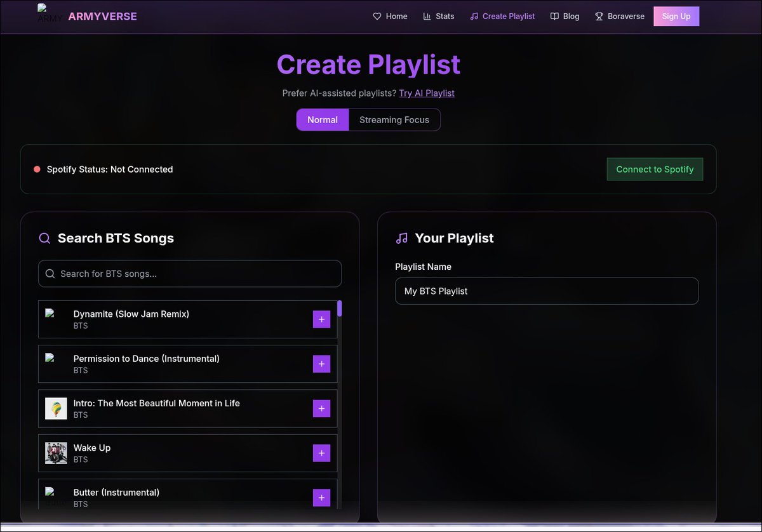Image resolution: width=762 pixels, height=532 pixels.
Task: Click the book icon beside Blog
Action: click(x=554, y=17)
